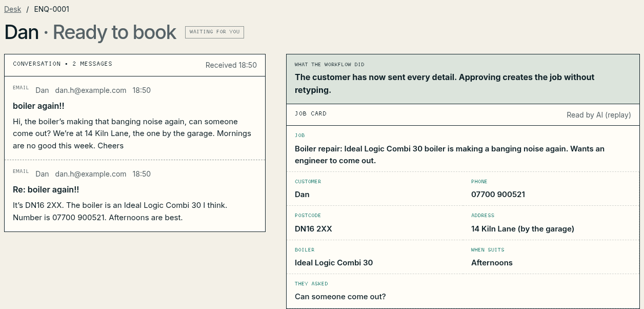The image size is (644, 309).
Task: Click the postcode value DN16 2XX on the job card
Action: pos(313,229)
